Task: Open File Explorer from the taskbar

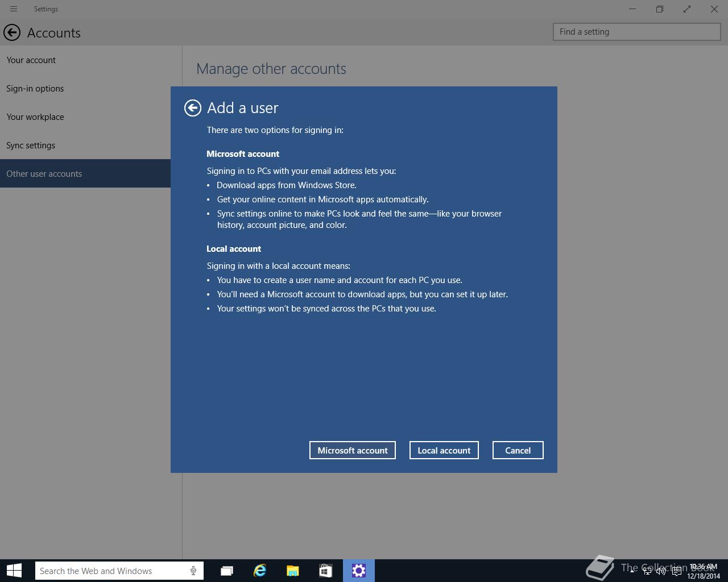Action: click(293, 571)
